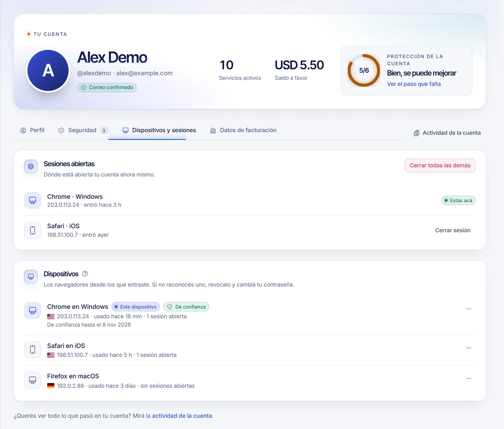
Task: Click the desktop icon for Firefox en macOS device
Action: 32,380
